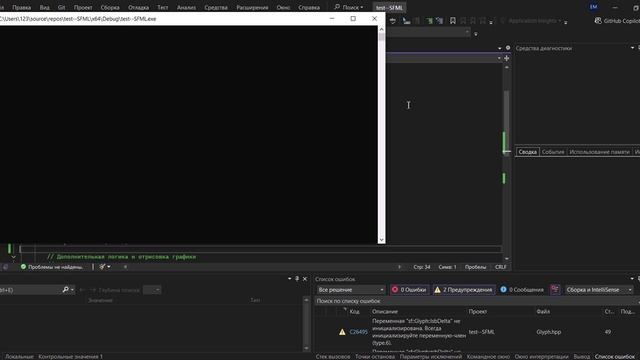Open the EM user account avatar
The height and width of the screenshot is (360, 640).
[x=593, y=7]
